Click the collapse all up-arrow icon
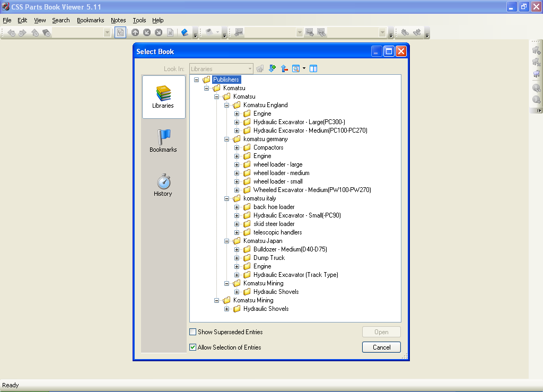The image size is (543, 392). click(284, 68)
